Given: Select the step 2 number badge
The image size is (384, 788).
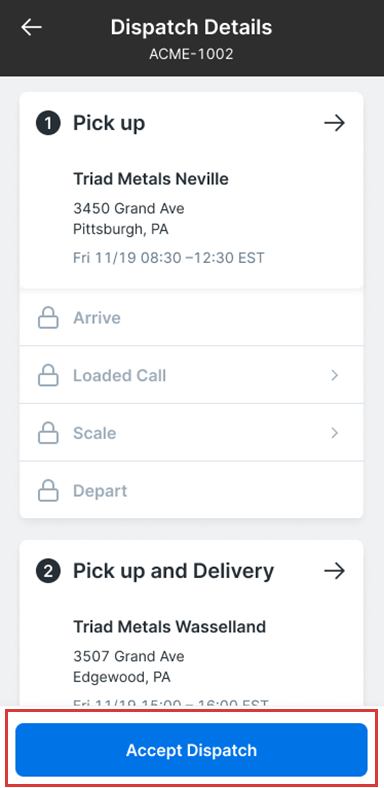Looking at the screenshot, I should tap(48, 571).
